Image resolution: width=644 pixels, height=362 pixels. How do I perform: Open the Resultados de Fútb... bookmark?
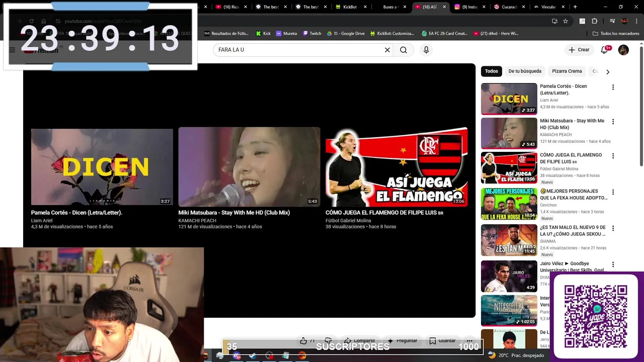[226, 33]
